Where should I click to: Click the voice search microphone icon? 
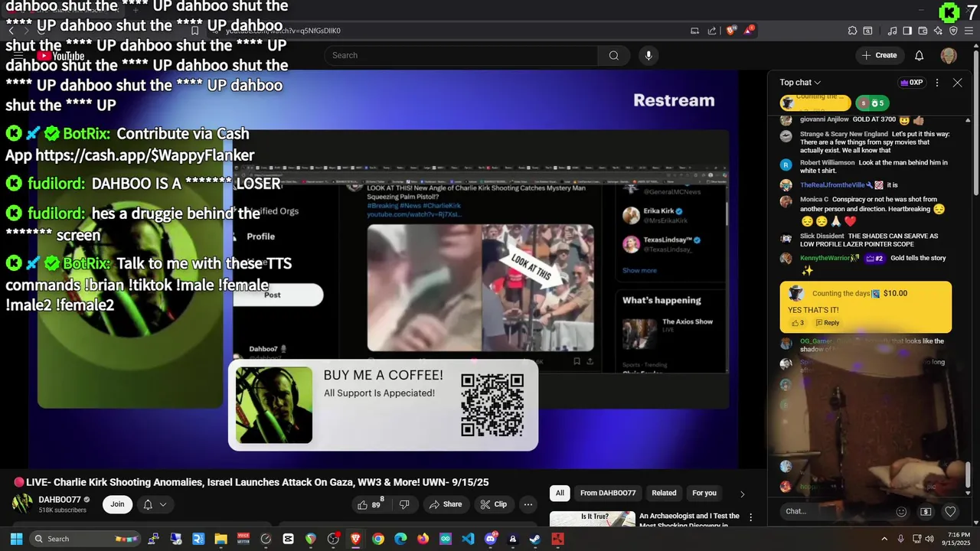(648, 55)
